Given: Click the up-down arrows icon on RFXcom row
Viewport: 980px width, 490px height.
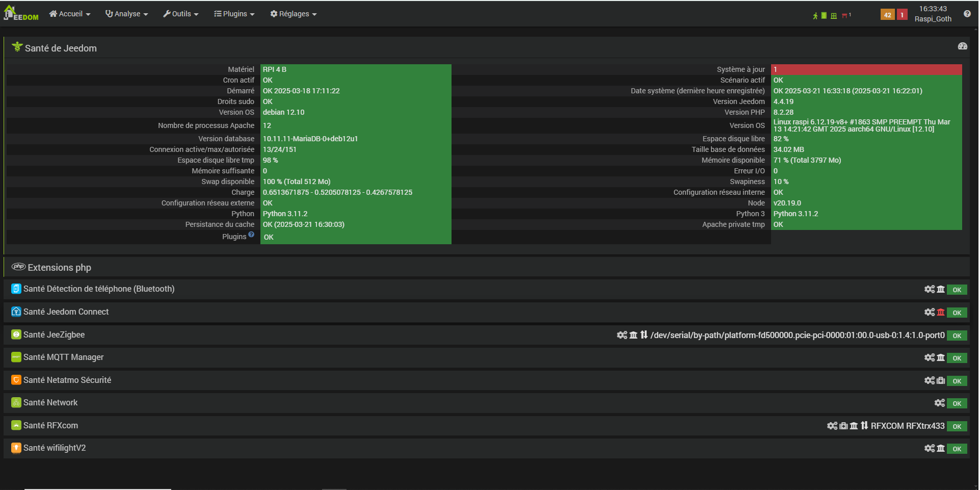Looking at the screenshot, I should (x=864, y=426).
